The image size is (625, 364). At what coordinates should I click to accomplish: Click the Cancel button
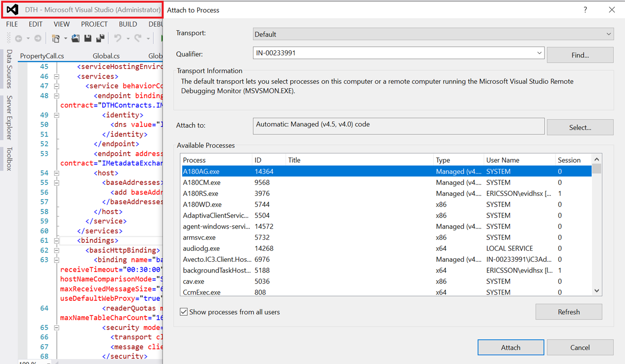click(x=580, y=348)
